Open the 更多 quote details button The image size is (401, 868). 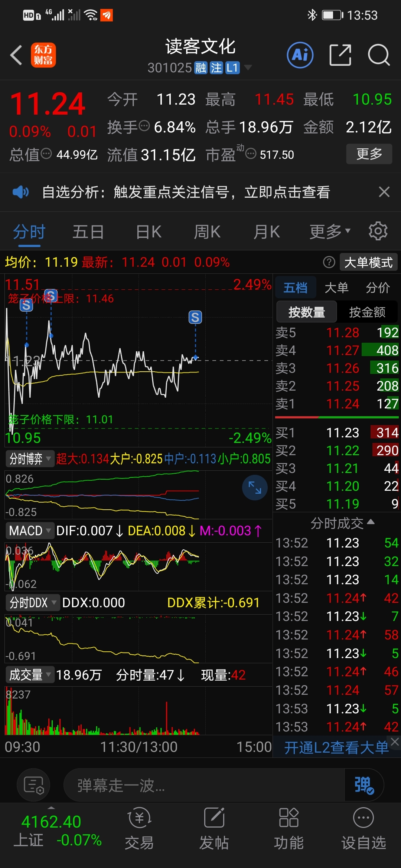(x=369, y=154)
